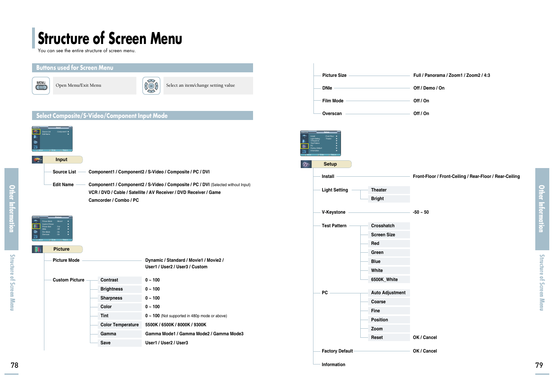Select the Zoom item under PC
The height and width of the screenshot is (392, 555).
[x=389, y=329]
